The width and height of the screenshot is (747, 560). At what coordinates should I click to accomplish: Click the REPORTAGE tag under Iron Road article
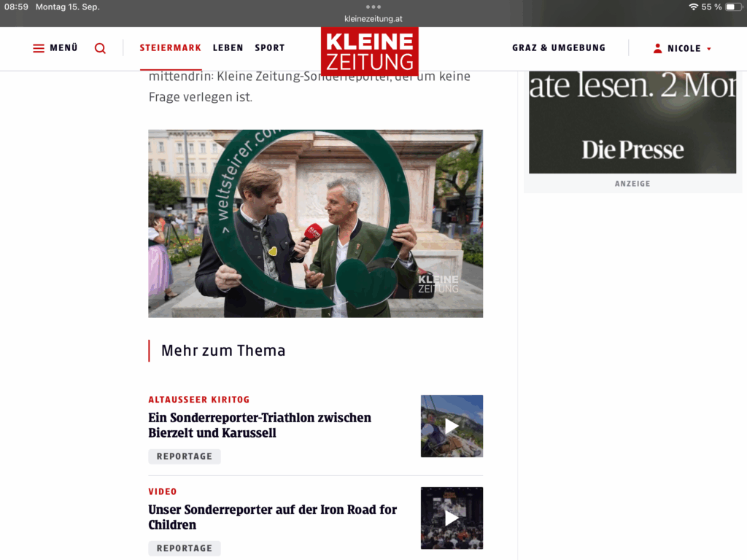click(x=185, y=548)
